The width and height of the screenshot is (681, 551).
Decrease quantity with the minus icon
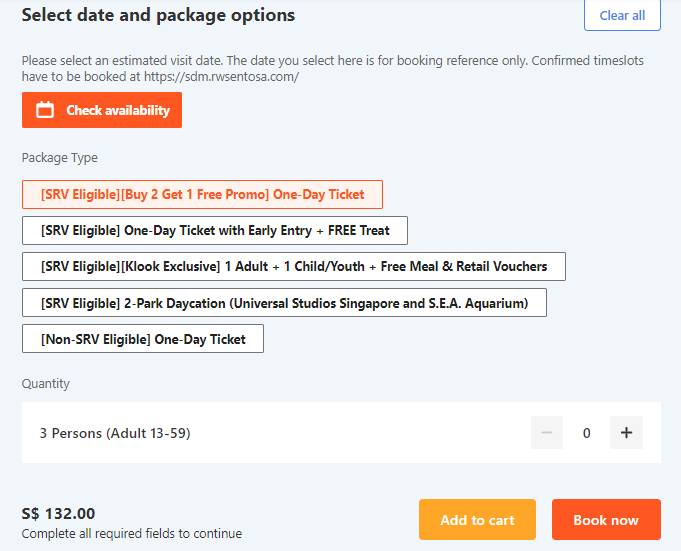[546, 433]
